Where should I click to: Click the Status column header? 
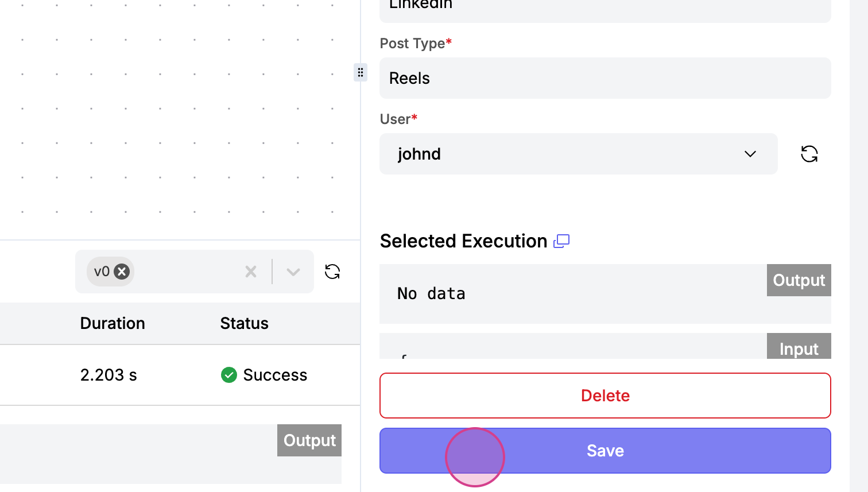(245, 323)
